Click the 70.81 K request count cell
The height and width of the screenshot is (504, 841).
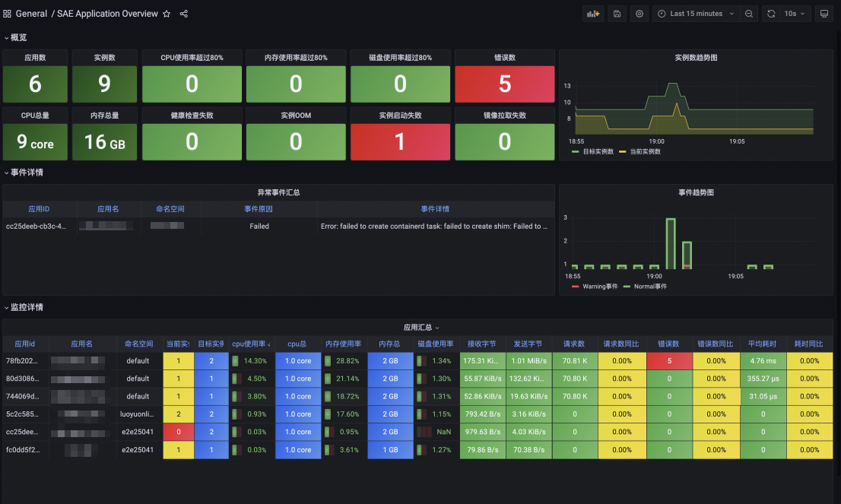tap(575, 361)
